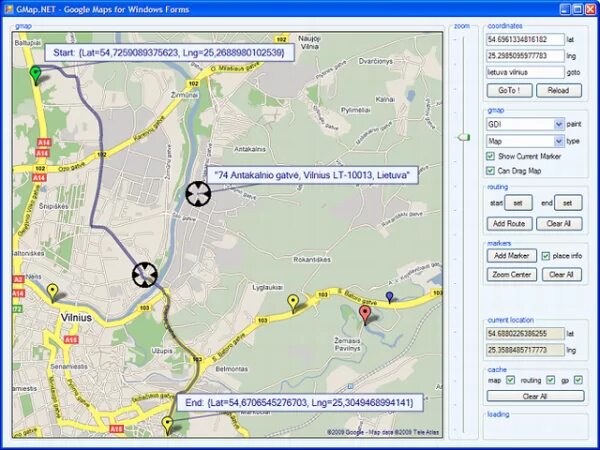Screen dimensions: 600x450
Task: Click the current location lat field
Action: tap(525, 334)
